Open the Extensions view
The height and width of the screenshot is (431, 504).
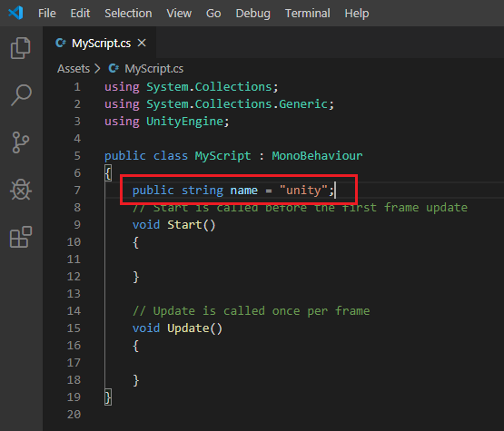pyautogui.click(x=21, y=237)
